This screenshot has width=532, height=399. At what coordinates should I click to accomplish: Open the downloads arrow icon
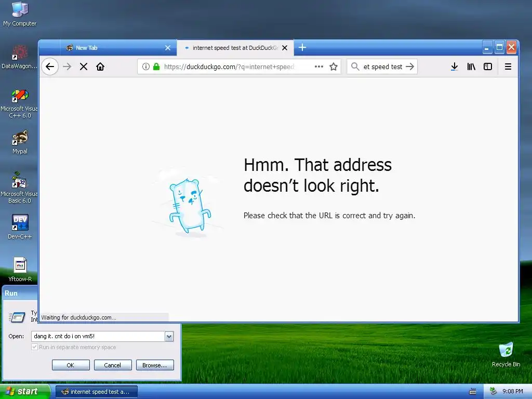[x=454, y=66]
